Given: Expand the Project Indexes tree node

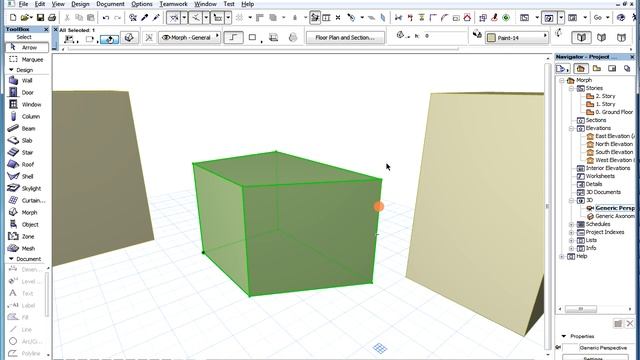Looking at the screenshot, I should coord(571,232).
